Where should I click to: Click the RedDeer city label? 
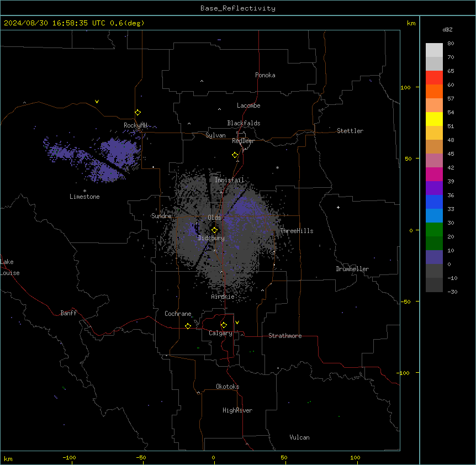click(x=243, y=141)
